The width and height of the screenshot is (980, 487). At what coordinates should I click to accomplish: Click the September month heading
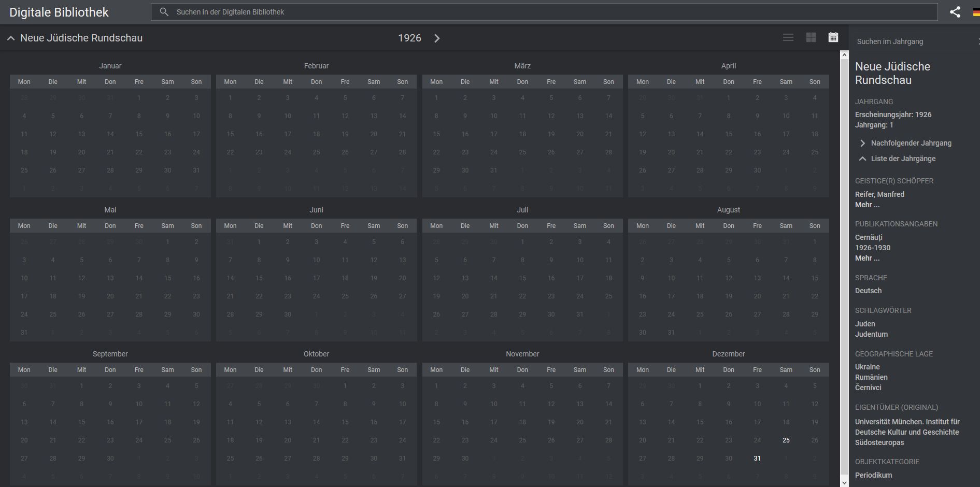pos(110,354)
